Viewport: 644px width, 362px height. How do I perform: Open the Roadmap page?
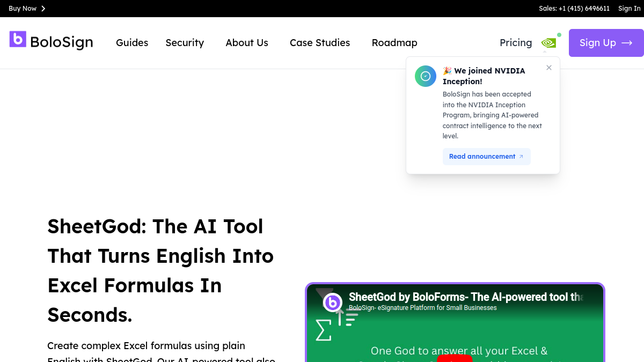394,43
